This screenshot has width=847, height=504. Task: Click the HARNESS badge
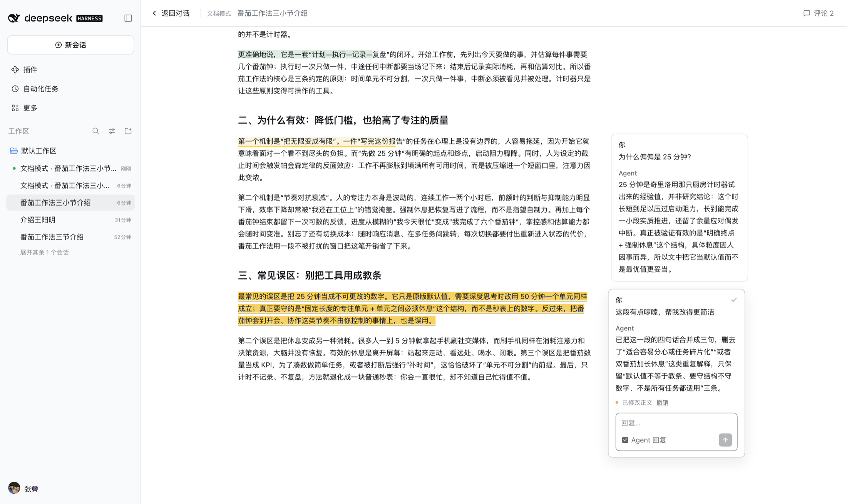pos(89,18)
